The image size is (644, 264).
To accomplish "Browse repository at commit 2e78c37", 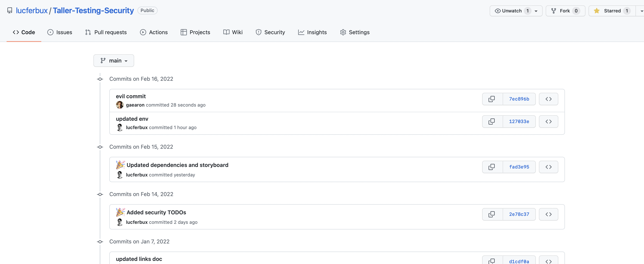I will [x=548, y=214].
